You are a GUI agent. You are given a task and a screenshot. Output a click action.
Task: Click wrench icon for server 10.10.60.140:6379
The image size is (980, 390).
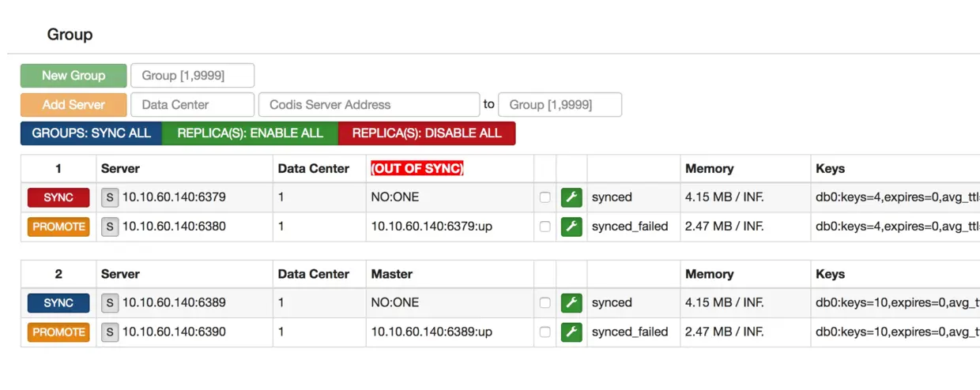click(571, 197)
